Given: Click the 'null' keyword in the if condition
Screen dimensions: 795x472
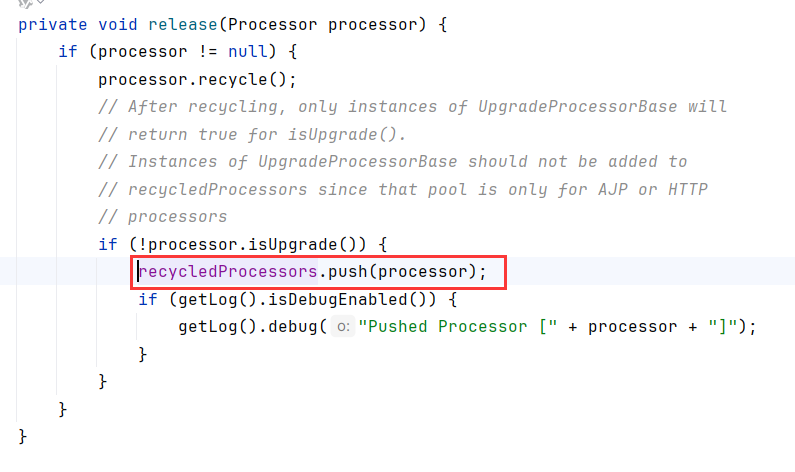Looking at the screenshot, I should tap(247, 52).
